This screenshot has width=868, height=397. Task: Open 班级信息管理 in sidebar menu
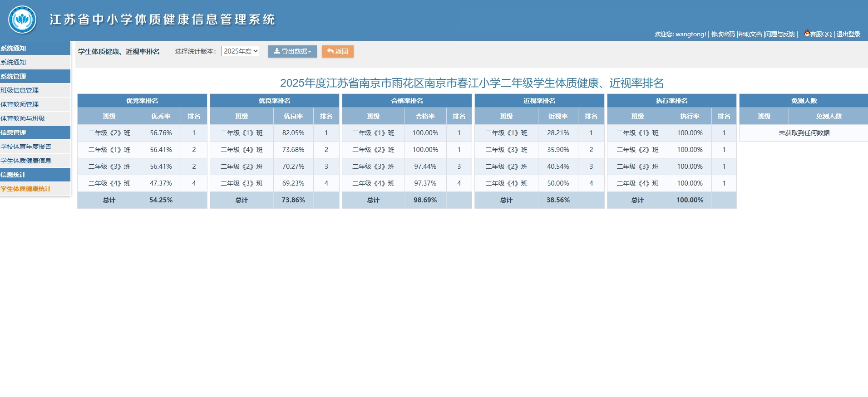click(20, 90)
